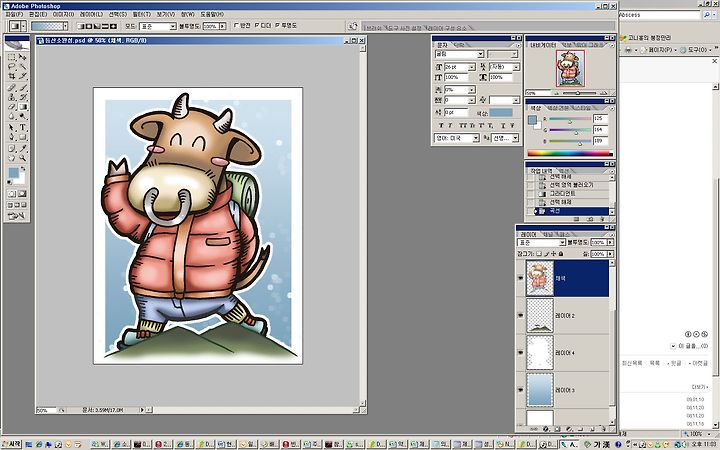This screenshot has height=450, width=720.
Task: Hide the 레이어 2 layer
Action: pyautogui.click(x=520, y=315)
